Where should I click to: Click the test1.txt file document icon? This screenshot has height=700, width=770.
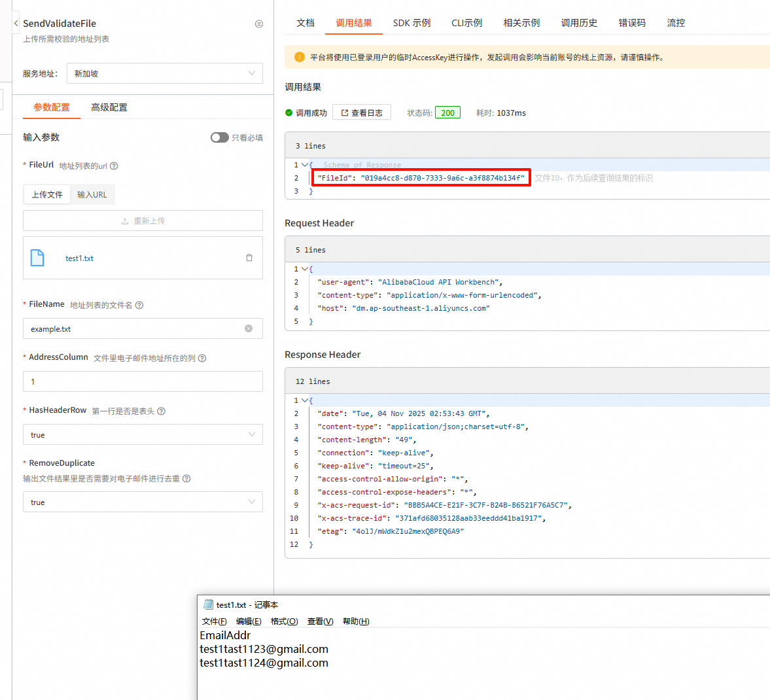point(37,258)
